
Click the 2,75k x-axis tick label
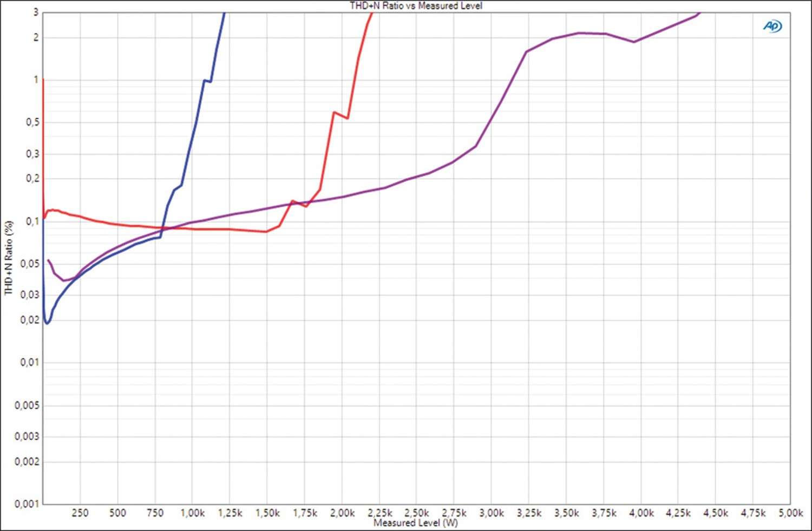pos(454,513)
